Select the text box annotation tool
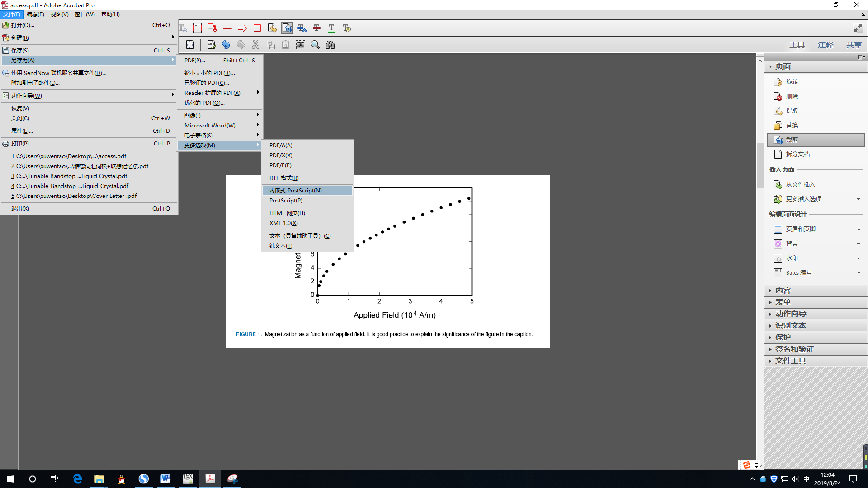The width and height of the screenshot is (868, 488). (198, 28)
